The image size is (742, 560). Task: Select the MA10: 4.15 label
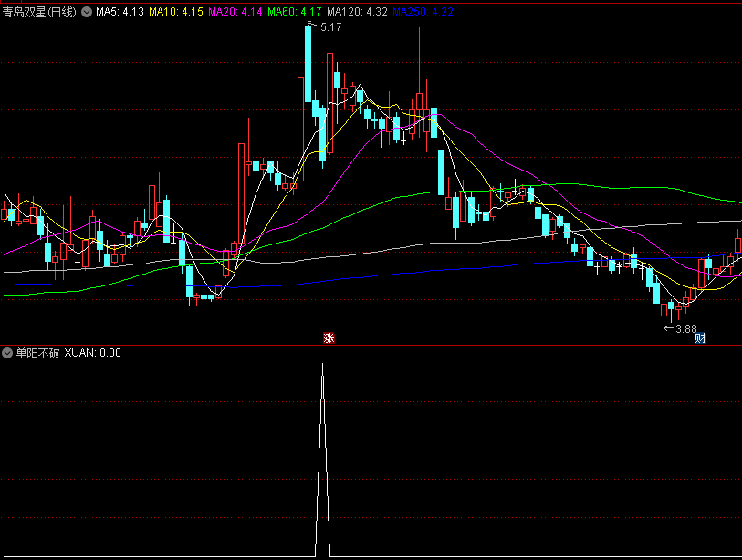point(176,12)
